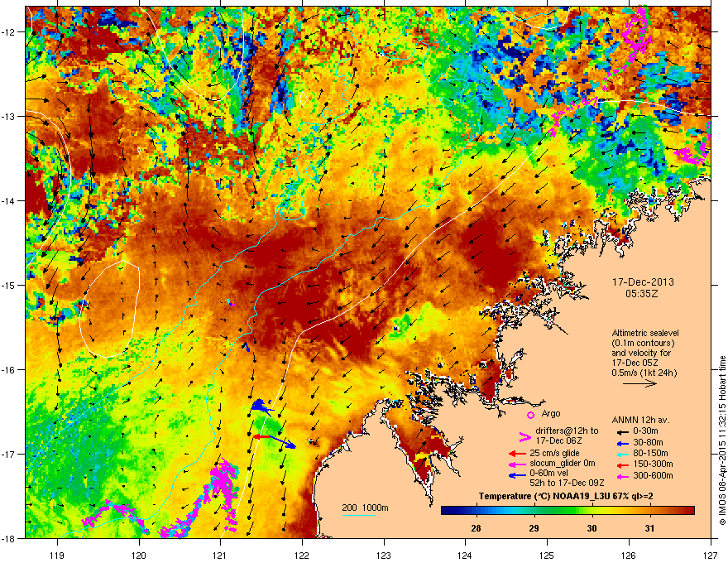
Task: Click the longitude axis label 122
Action: tap(302, 555)
